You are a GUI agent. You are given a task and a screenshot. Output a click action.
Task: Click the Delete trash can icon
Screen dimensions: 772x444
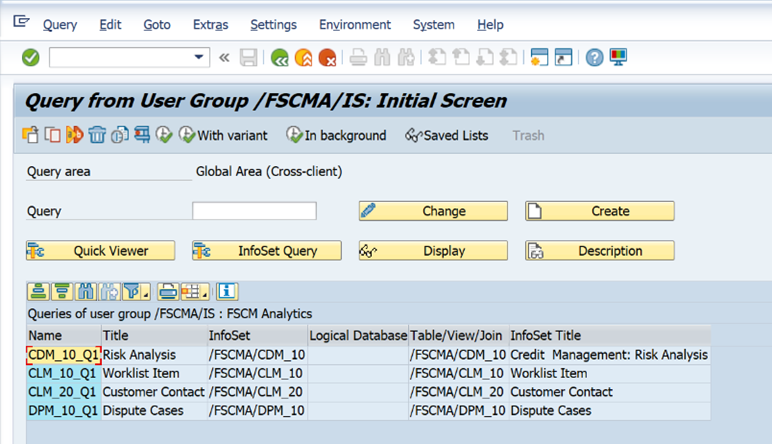coord(97,135)
